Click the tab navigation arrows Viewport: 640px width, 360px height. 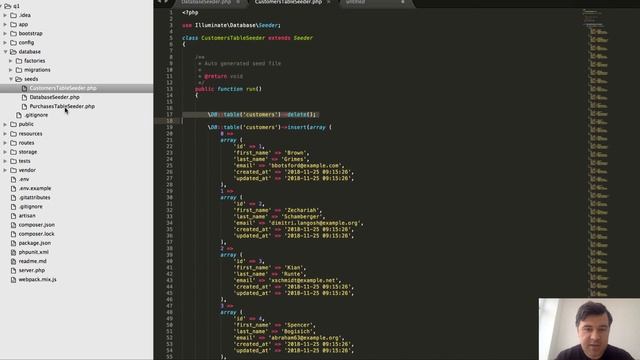(162, 2)
